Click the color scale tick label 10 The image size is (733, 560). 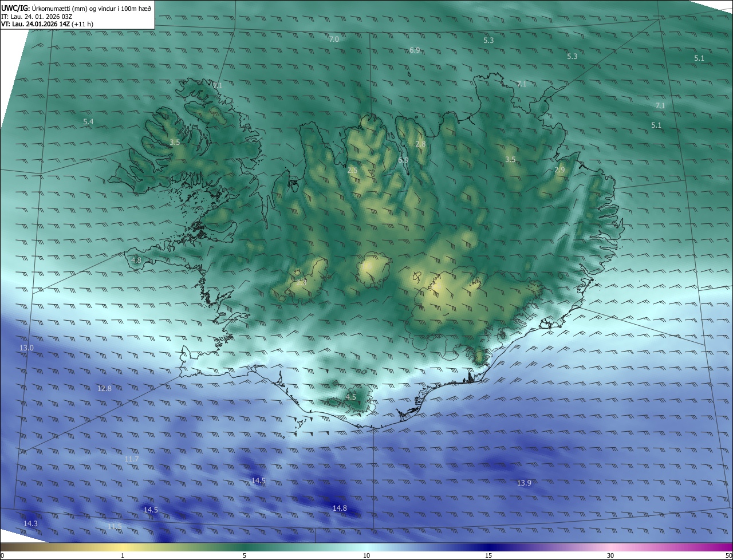pyautogui.click(x=366, y=555)
